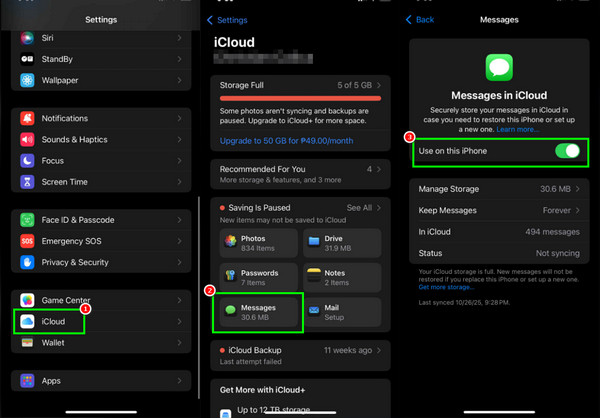Open Siri row chevron
This screenshot has height=418, width=600.
[179, 38]
